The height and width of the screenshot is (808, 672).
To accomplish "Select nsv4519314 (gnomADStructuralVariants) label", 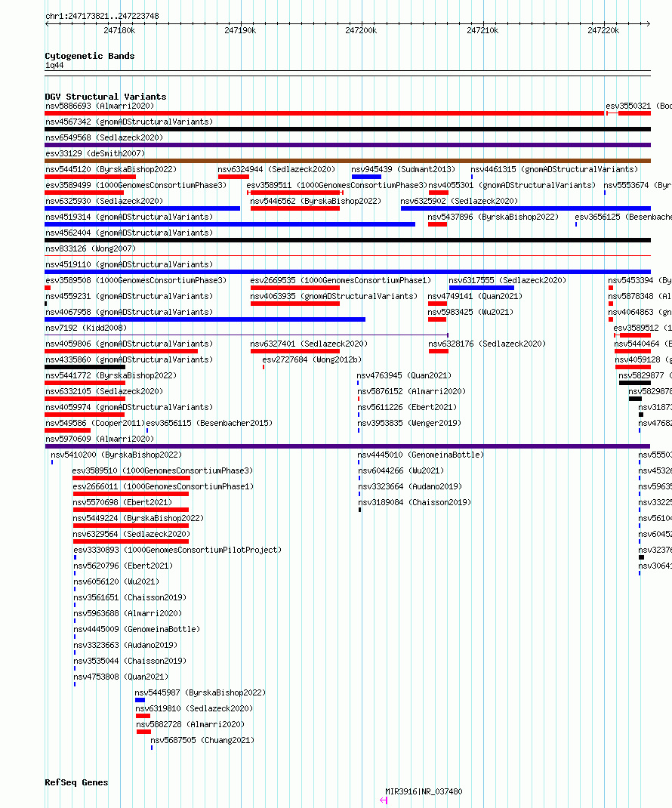I will pos(129,217).
